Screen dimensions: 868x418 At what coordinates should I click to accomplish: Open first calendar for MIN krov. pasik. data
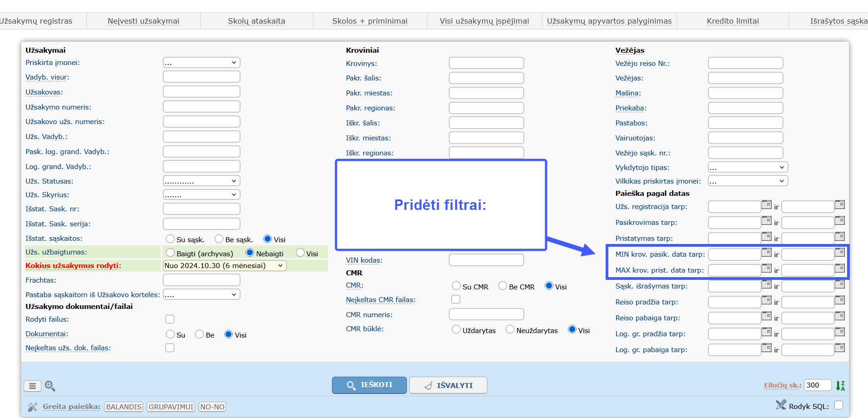[x=767, y=252]
